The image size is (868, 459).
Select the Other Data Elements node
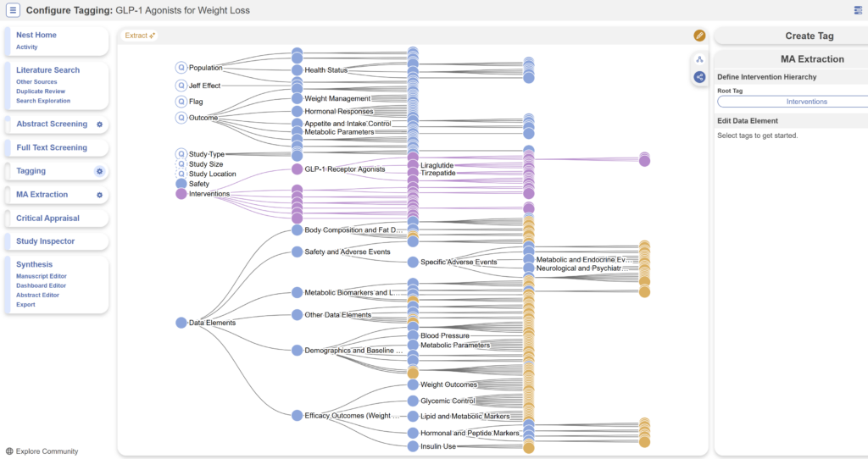pyautogui.click(x=298, y=315)
